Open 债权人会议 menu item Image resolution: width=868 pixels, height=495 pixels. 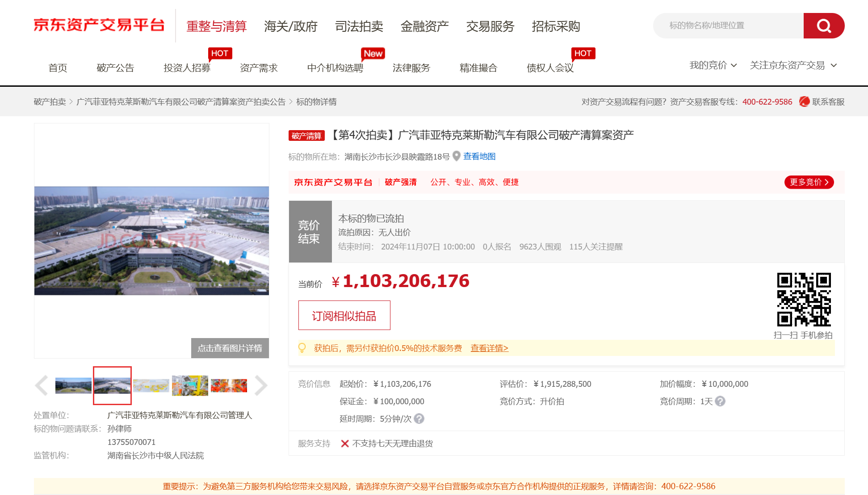[x=550, y=68]
